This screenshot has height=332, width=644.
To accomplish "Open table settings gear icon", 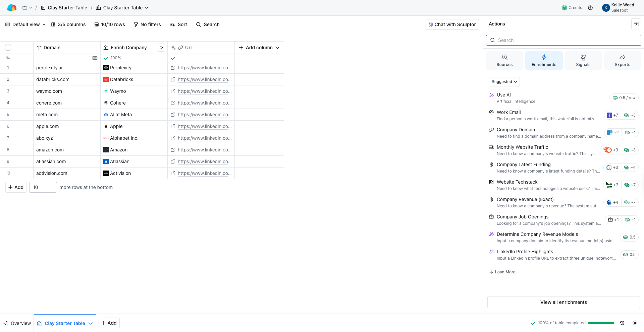I will pos(635,323).
